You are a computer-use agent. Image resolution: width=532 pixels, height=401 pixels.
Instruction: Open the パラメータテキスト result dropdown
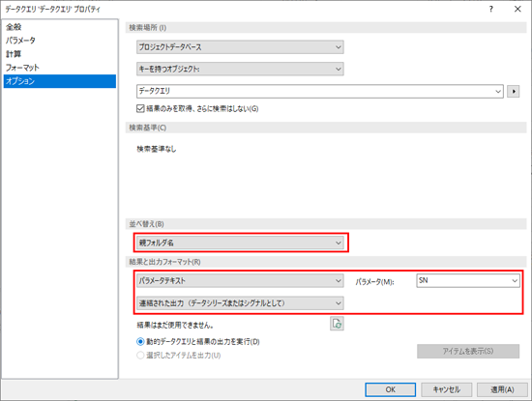240,280
